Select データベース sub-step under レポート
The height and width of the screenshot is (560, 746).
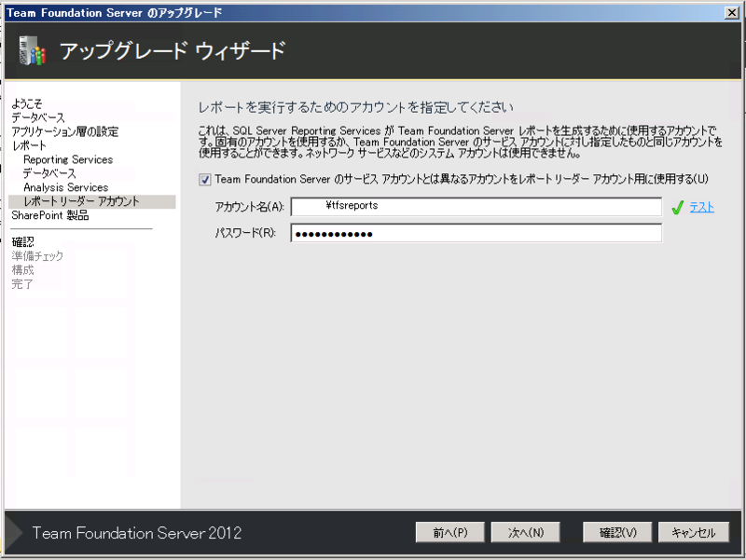[49, 173]
